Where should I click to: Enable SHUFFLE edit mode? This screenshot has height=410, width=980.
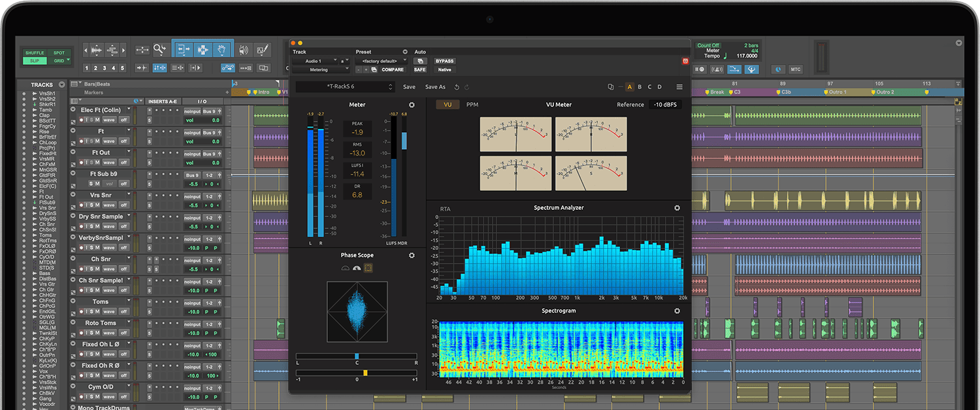point(35,53)
